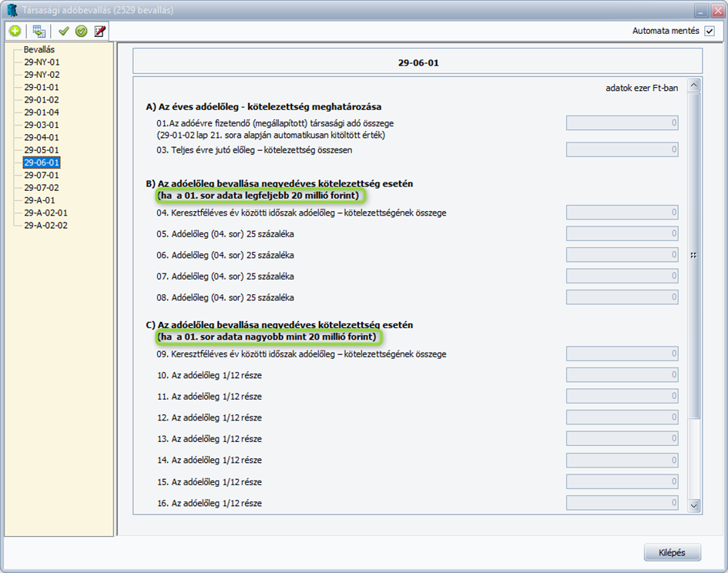Screen dimensions: 728x573
Task: Click the panel splitter grip dots
Action: (x=693, y=256)
